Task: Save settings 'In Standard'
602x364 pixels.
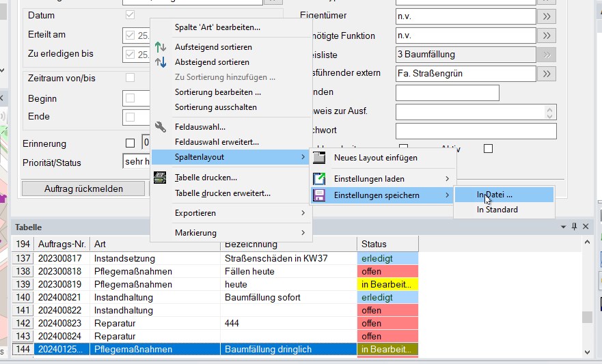Action: (x=504, y=210)
